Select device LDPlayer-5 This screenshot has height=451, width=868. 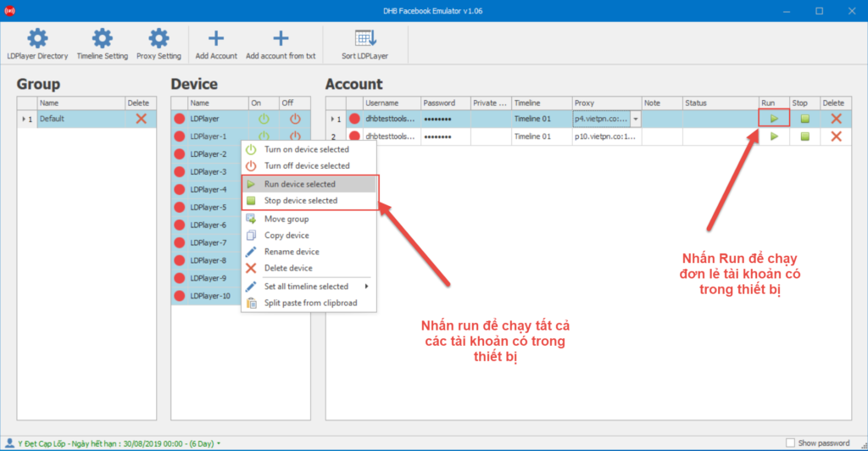209,207
